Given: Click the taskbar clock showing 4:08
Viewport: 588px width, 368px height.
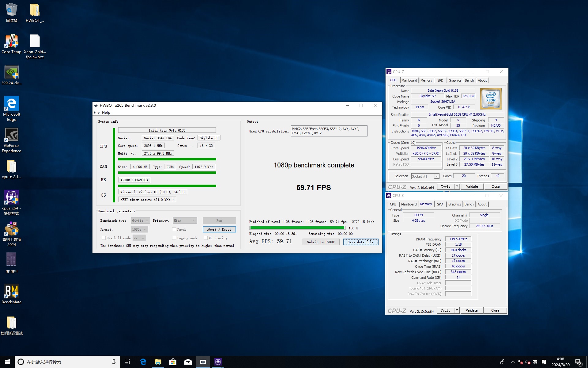Looking at the screenshot, I should coord(560,362).
